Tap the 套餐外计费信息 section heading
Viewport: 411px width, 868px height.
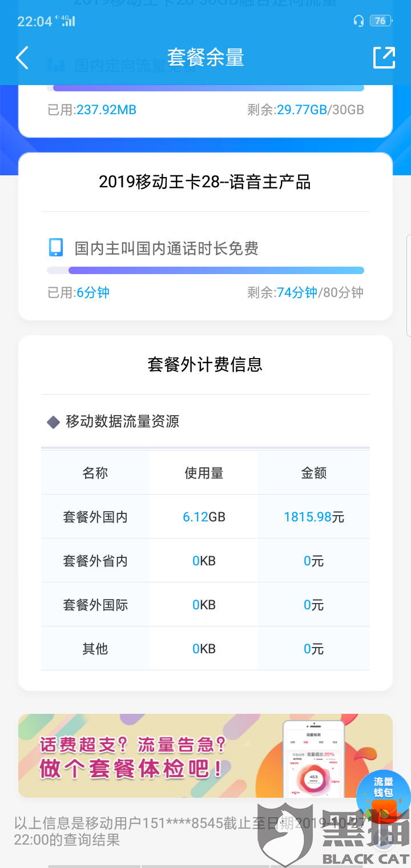tap(205, 365)
